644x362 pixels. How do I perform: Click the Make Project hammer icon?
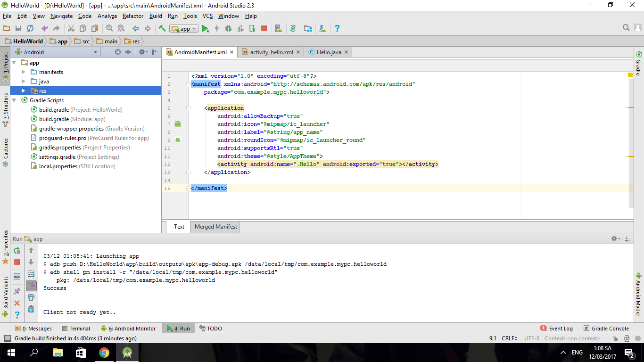(x=162, y=29)
